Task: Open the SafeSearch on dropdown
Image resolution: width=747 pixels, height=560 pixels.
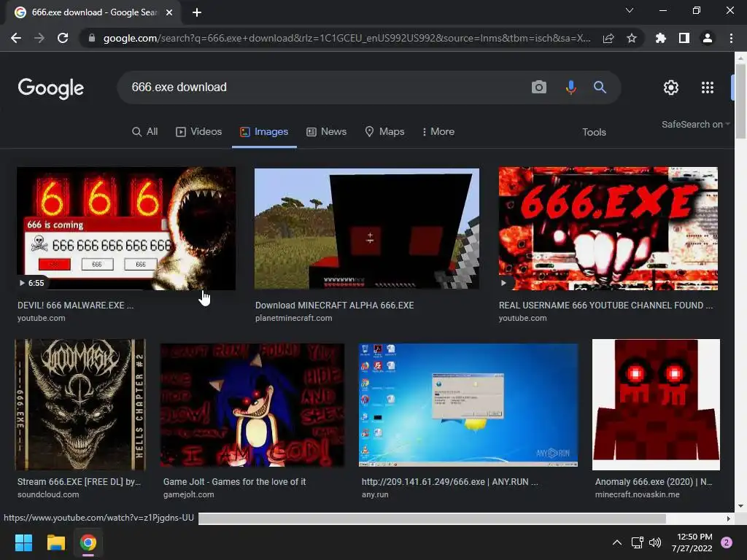Action: point(695,124)
